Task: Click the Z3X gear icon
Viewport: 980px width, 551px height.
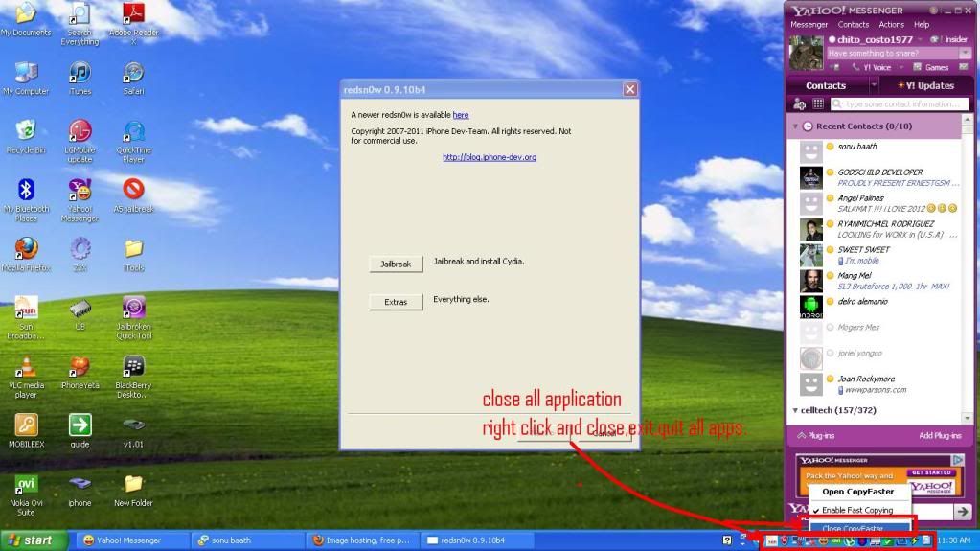Action: (80, 255)
